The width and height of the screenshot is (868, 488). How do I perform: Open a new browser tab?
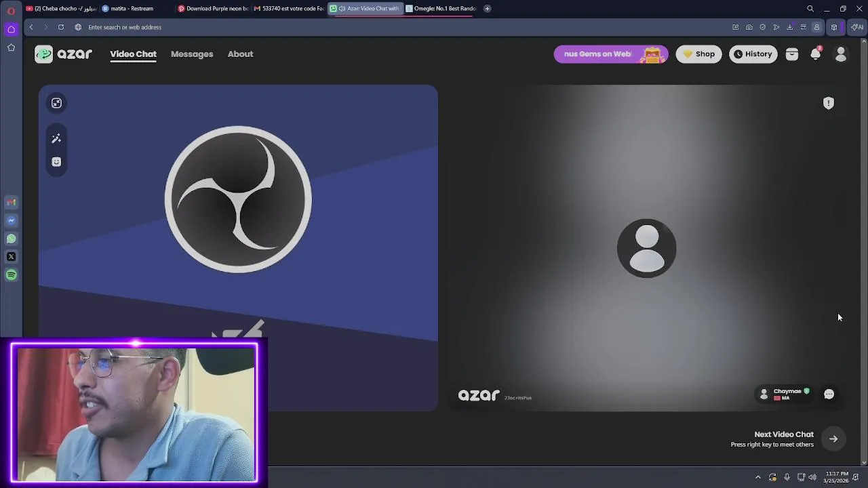point(487,9)
